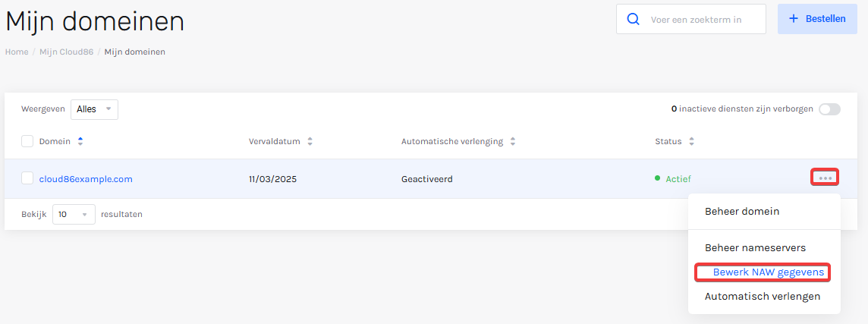Click the plus icon on Bestellen
868x324 pixels.
794,19
